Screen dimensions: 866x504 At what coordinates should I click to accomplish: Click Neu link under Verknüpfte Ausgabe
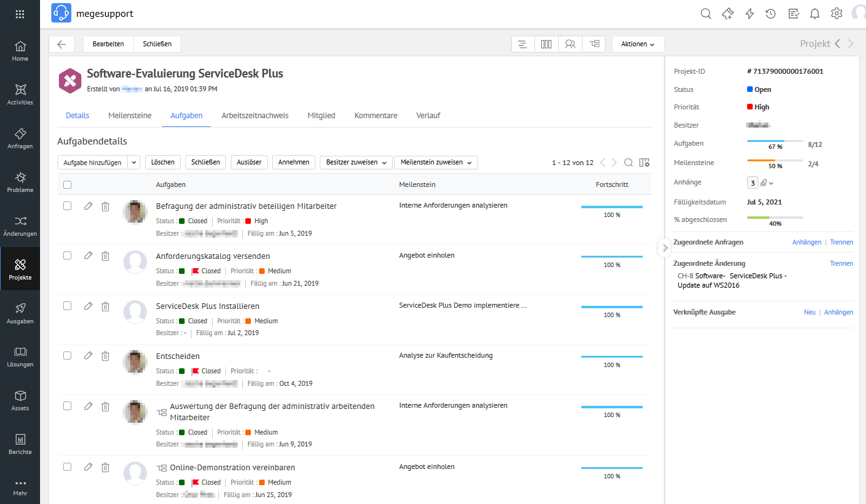point(810,312)
